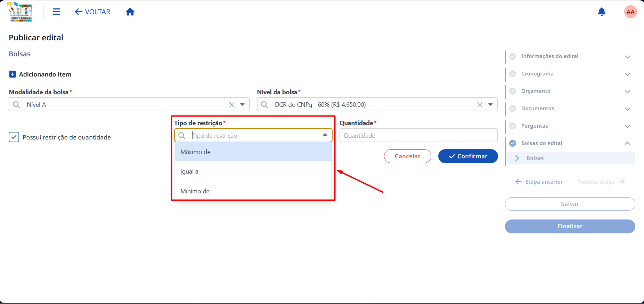Screen dimensions: 644x304
Task: Collapse the Tipo de restrição dropdown arrow
Action: click(325, 135)
